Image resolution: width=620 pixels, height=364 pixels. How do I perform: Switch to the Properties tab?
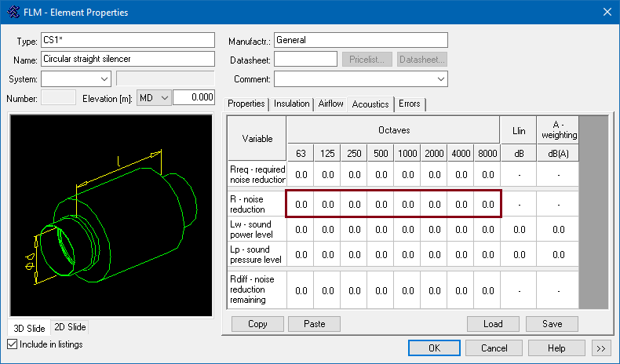(x=246, y=104)
